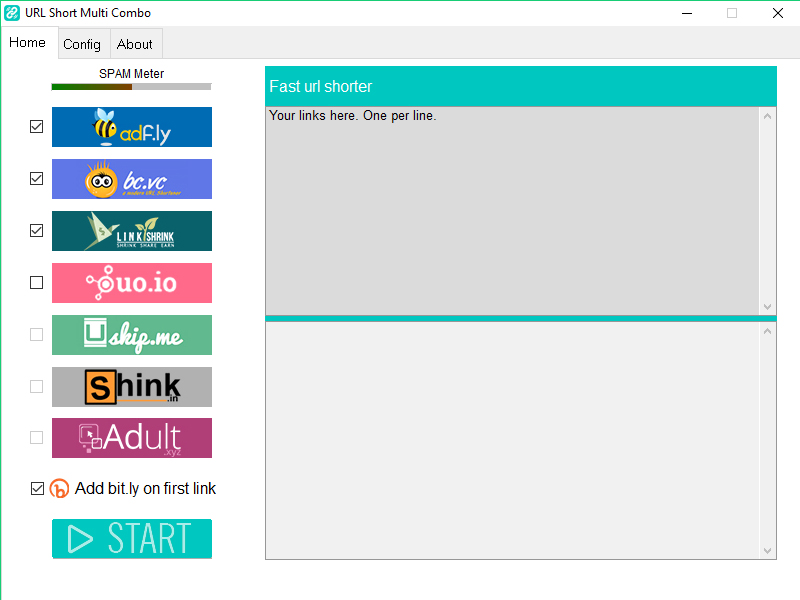
Task: Click the input area scroll up arrow
Action: point(767,116)
